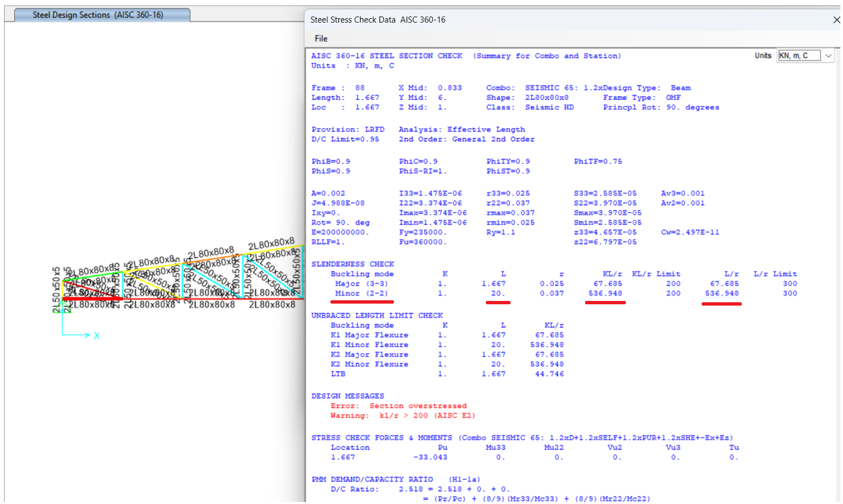Click the 'Major (3-3)' buckling mode label

pyautogui.click(x=361, y=283)
